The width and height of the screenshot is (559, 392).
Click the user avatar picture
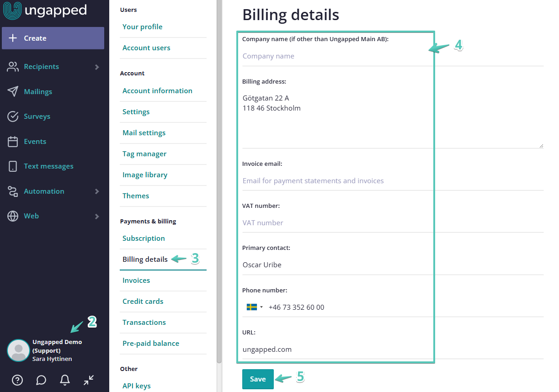18,350
